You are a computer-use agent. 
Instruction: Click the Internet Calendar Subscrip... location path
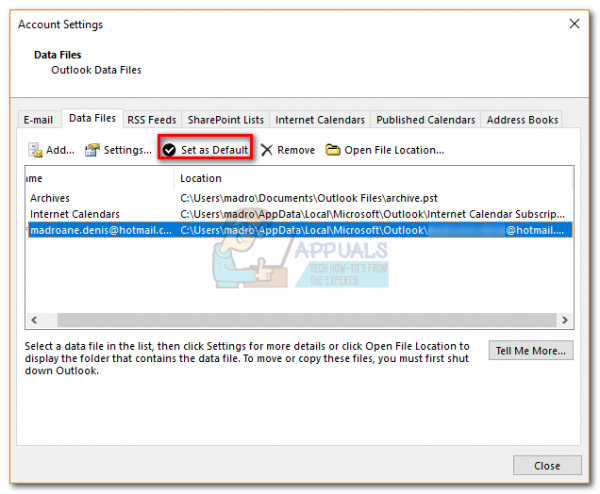pos(372,214)
